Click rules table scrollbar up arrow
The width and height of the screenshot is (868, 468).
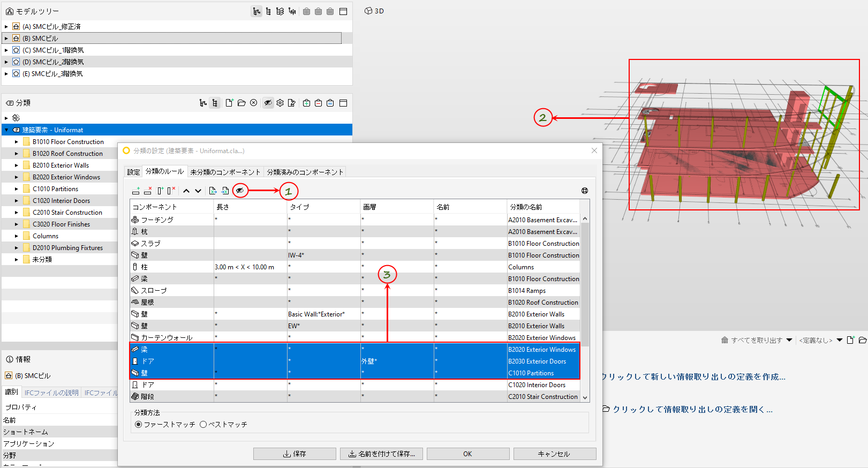pyautogui.click(x=585, y=218)
